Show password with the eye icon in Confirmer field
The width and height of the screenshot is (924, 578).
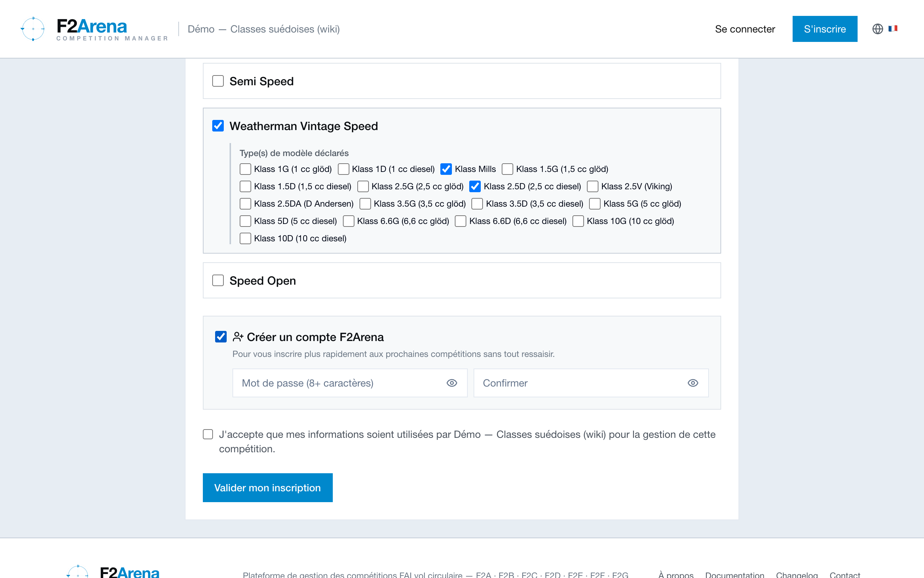point(693,383)
